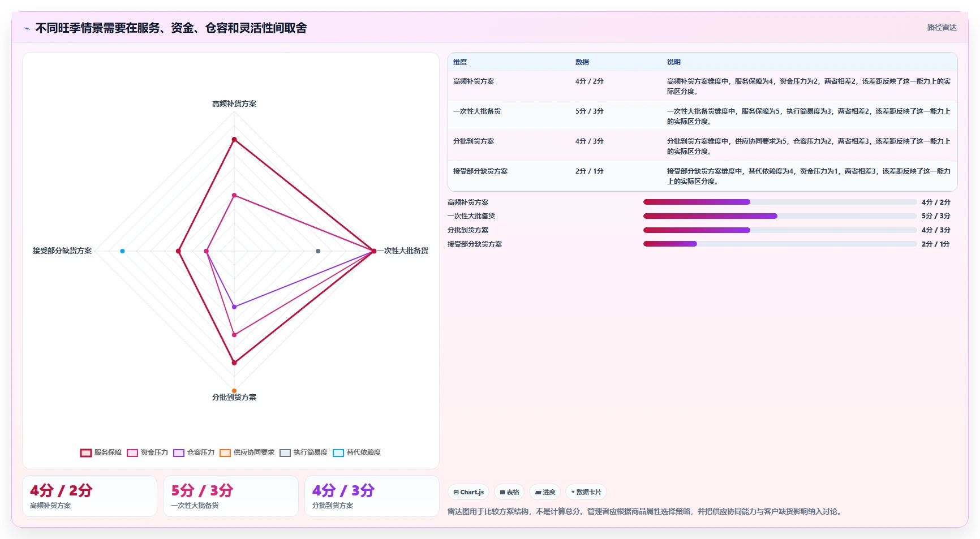Click the 数据卡片 chip
The height and width of the screenshot is (539, 980).
(586, 492)
